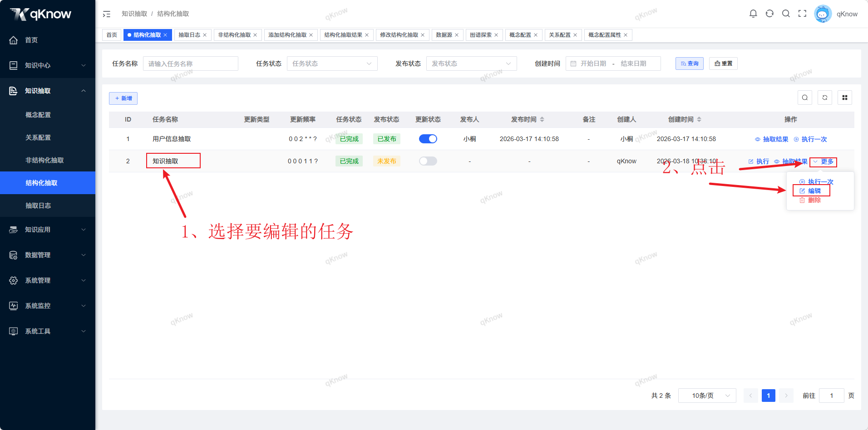868x430 pixels.
Task: Collapse the 知识抽取 sidebar menu
Action: coord(48,91)
